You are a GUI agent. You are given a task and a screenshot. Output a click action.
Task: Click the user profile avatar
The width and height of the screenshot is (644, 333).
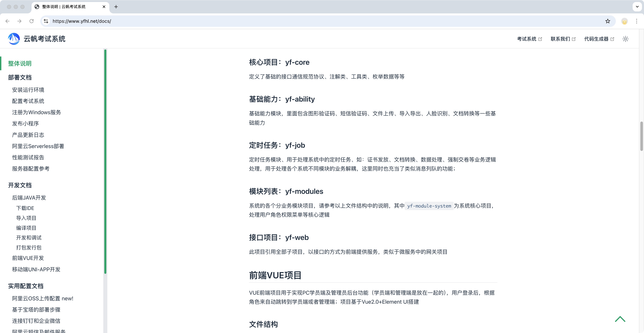pos(624,21)
